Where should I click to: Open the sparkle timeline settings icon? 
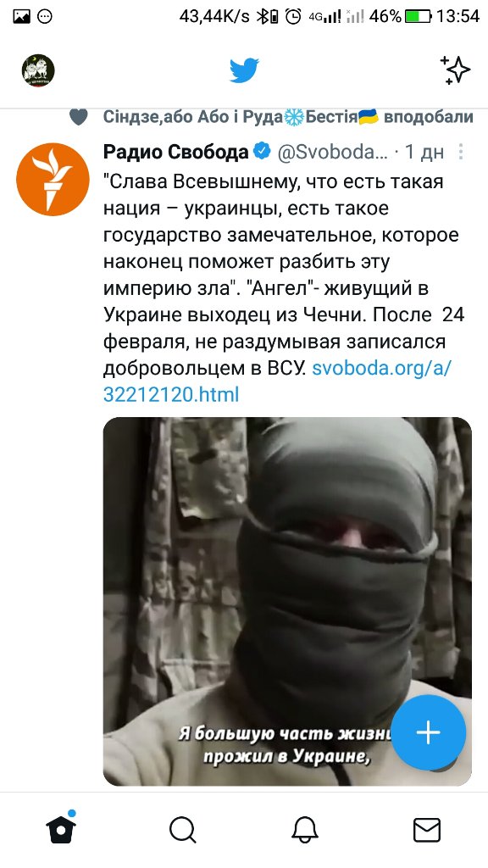click(x=455, y=70)
